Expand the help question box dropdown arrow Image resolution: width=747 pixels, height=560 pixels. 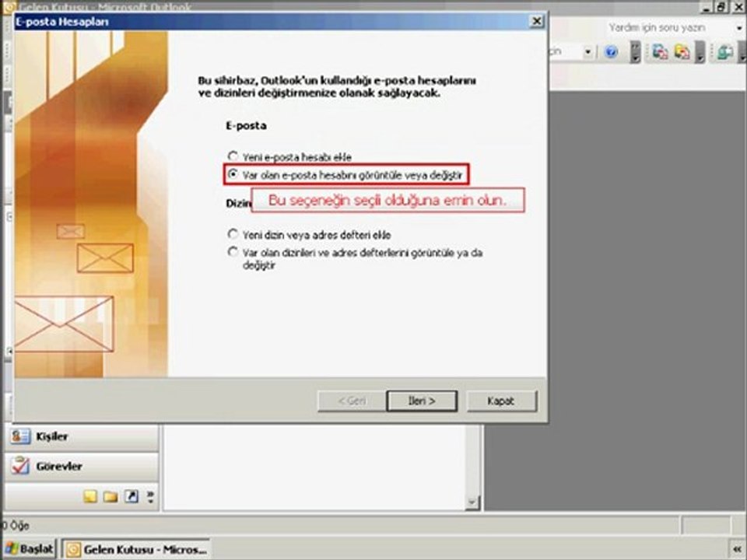tap(740, 28)
